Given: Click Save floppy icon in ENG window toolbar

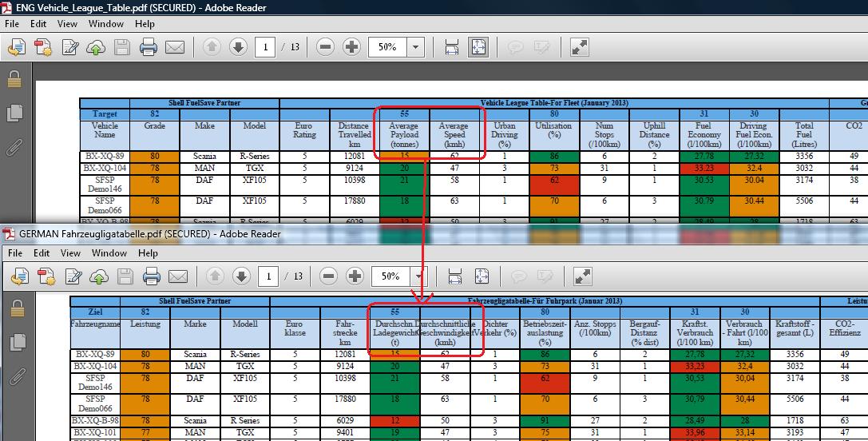Looking at the screenshot, I should pyautogui.click(x=122, y=48).
